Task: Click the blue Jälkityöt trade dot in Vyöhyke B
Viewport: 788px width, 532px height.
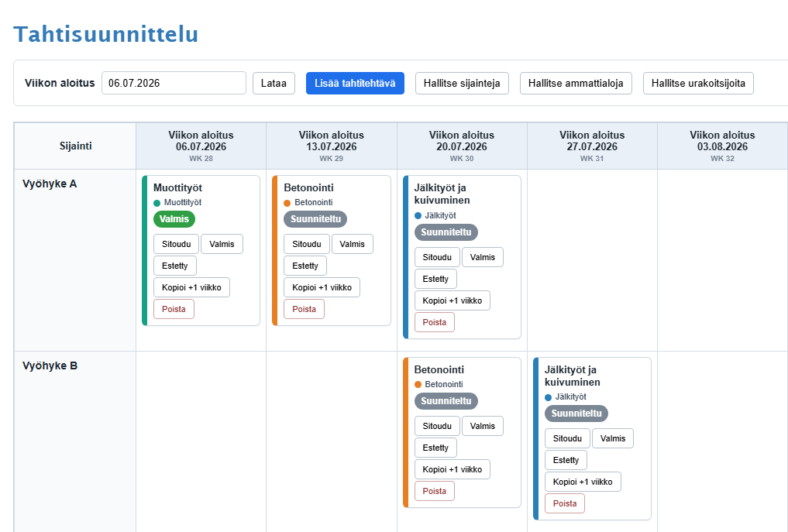Action: (x=549, y=397)
